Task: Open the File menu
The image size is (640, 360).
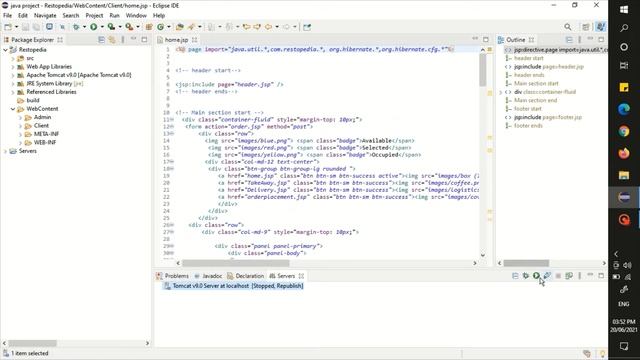Action: tap(7, 16)
